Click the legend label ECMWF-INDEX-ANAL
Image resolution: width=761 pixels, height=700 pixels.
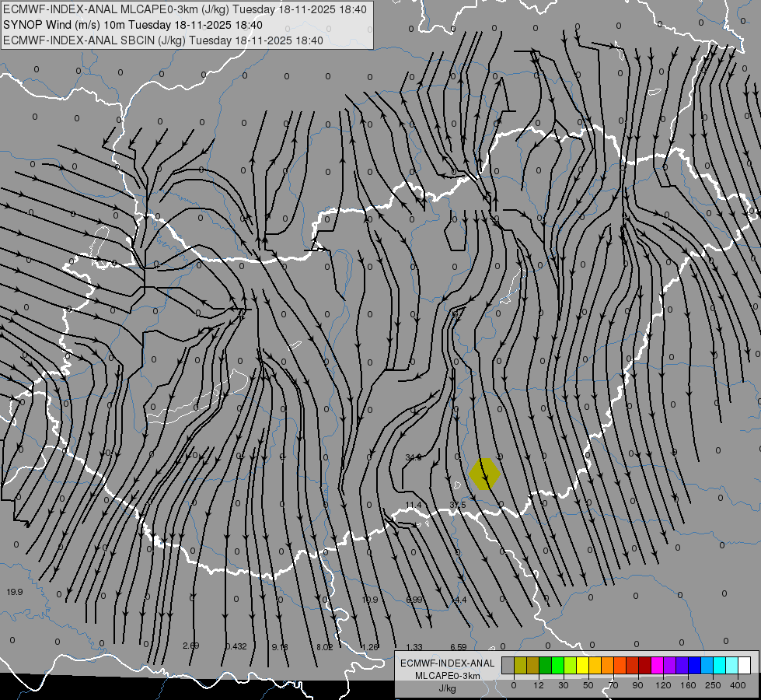click(x=447, y=663)
